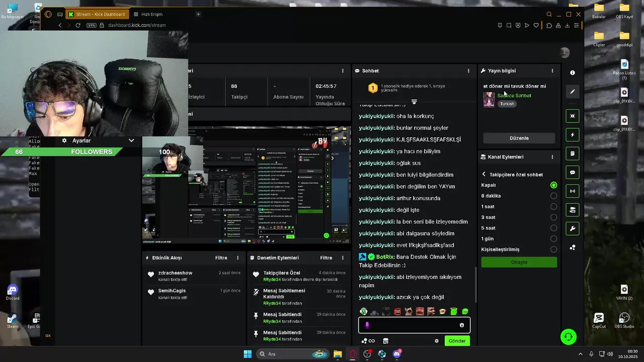
Task: Open zdracheeshow in activity feed
Action: pyautogui.click(x=175, y=273)
